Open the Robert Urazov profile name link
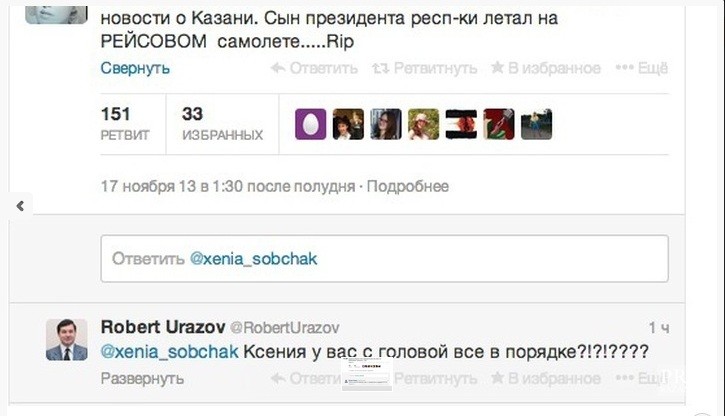725x416 pixels. tap(163, 327)
